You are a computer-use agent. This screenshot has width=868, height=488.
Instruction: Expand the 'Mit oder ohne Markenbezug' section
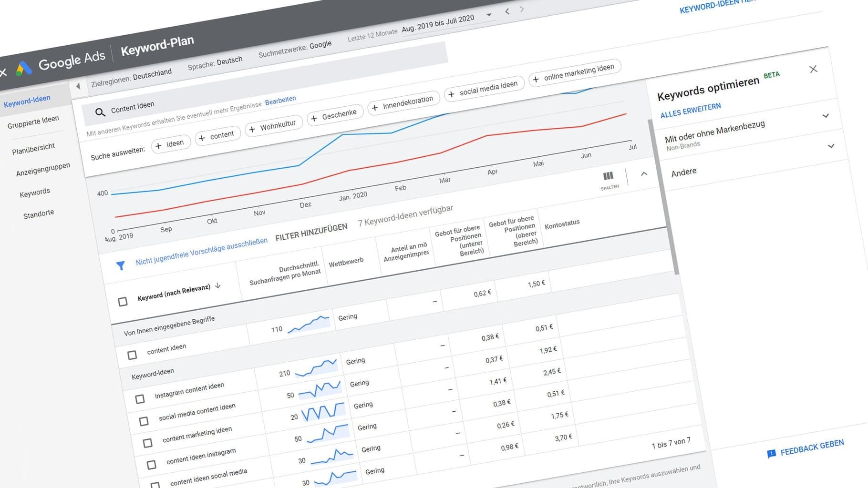(x=830, y=146)
